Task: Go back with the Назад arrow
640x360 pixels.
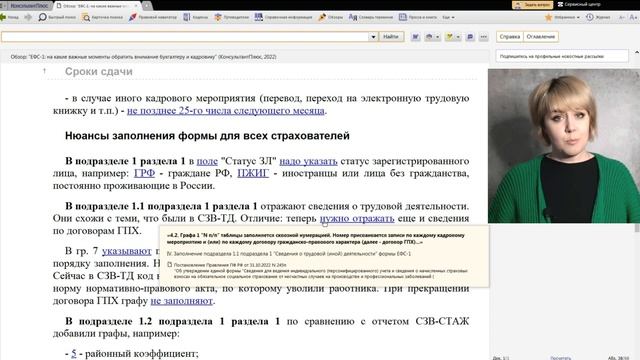Action: tap(9, 17)
